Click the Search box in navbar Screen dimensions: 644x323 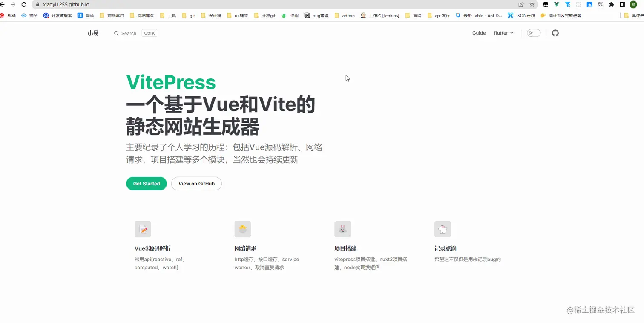click(135, 33)
